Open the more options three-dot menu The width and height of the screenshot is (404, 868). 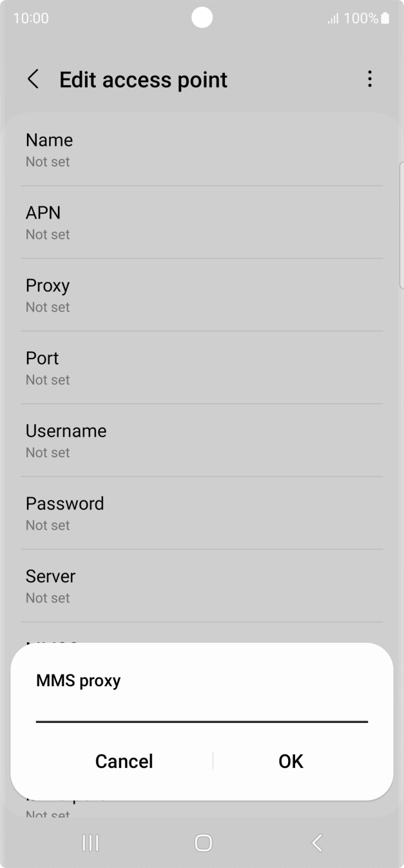click(370, 79)
